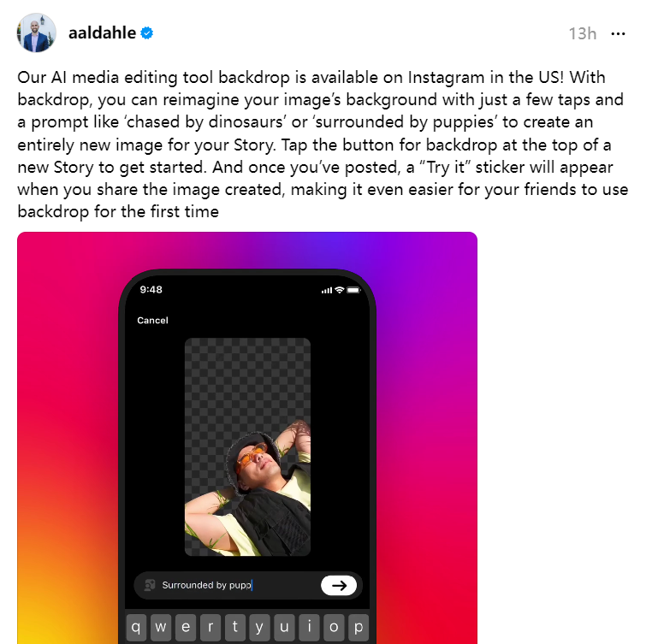Screen dimensions: 658x644
Task: Tap the 'w' key on the keyboard
Action: (161, 627)
